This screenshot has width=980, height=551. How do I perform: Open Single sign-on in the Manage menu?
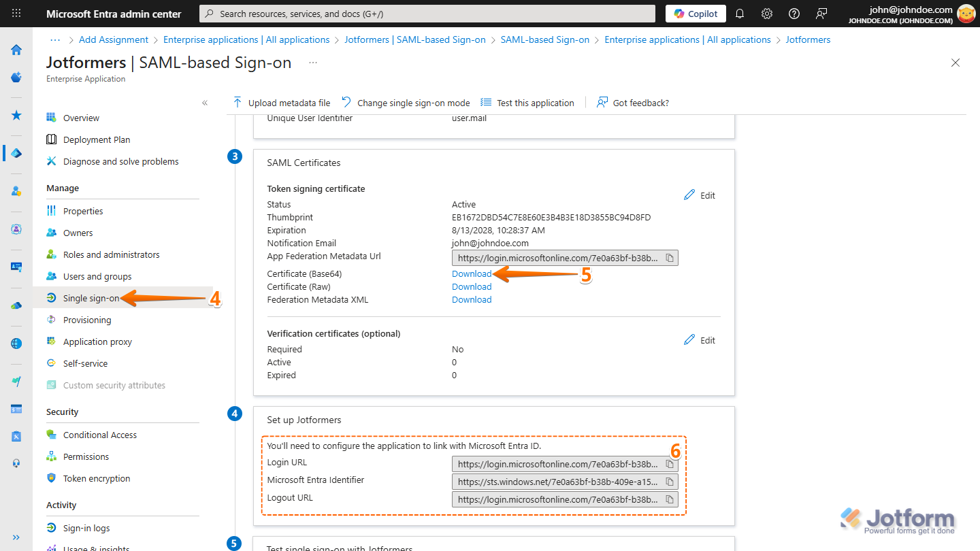91,298
